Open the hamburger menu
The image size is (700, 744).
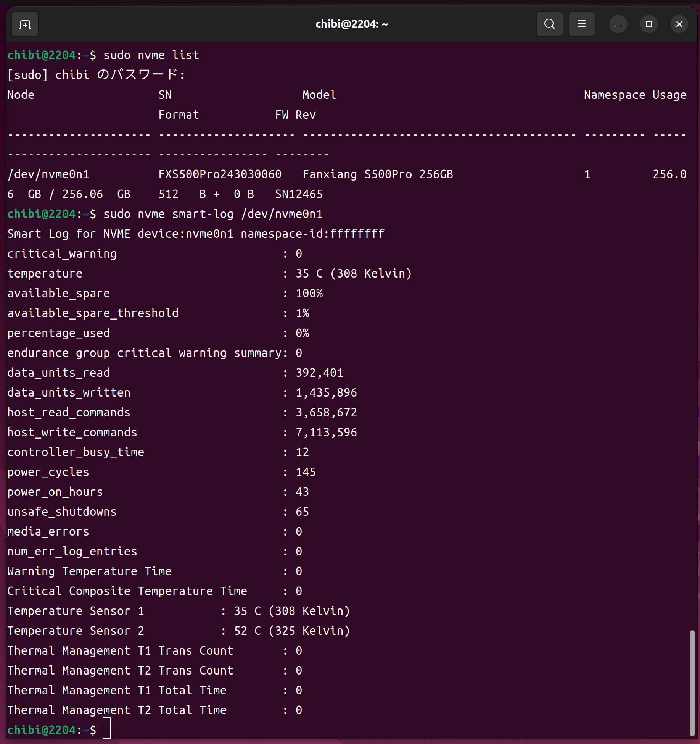coord(581,24)
